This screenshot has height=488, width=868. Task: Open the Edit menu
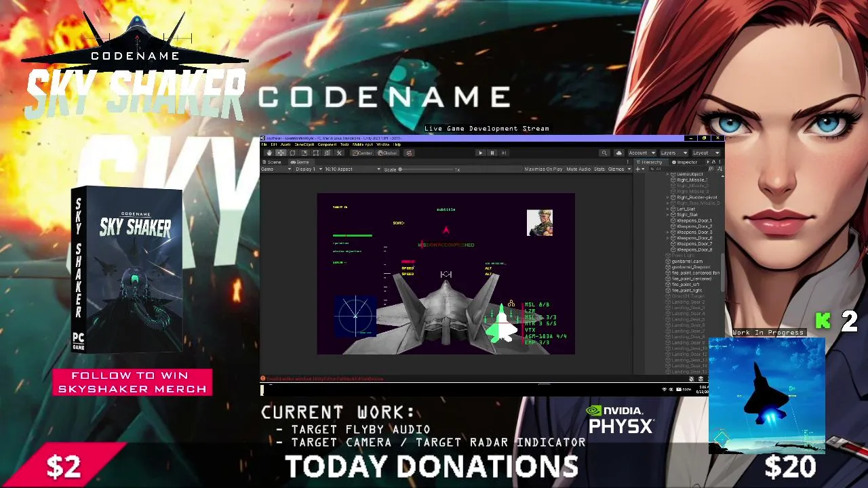274,144
